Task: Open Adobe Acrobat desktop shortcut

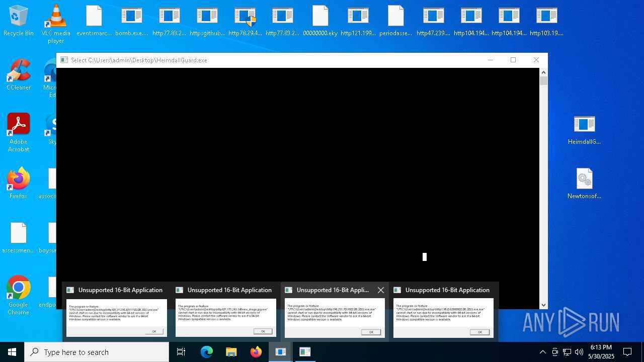Action: (x=19, y=133)
